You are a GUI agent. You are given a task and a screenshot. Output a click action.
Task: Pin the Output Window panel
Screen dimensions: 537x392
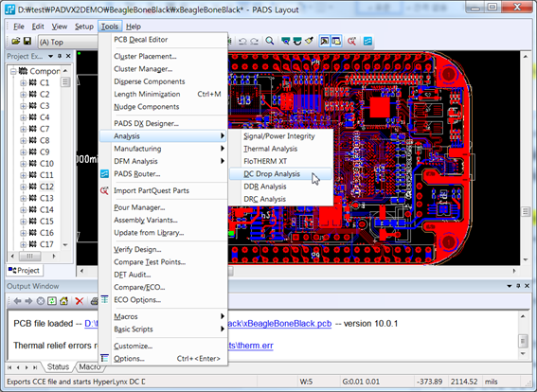pos(518,286)
